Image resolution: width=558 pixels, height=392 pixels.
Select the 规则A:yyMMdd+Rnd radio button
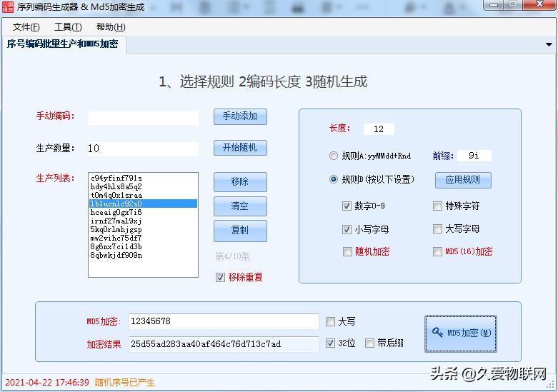pos(334,156)
